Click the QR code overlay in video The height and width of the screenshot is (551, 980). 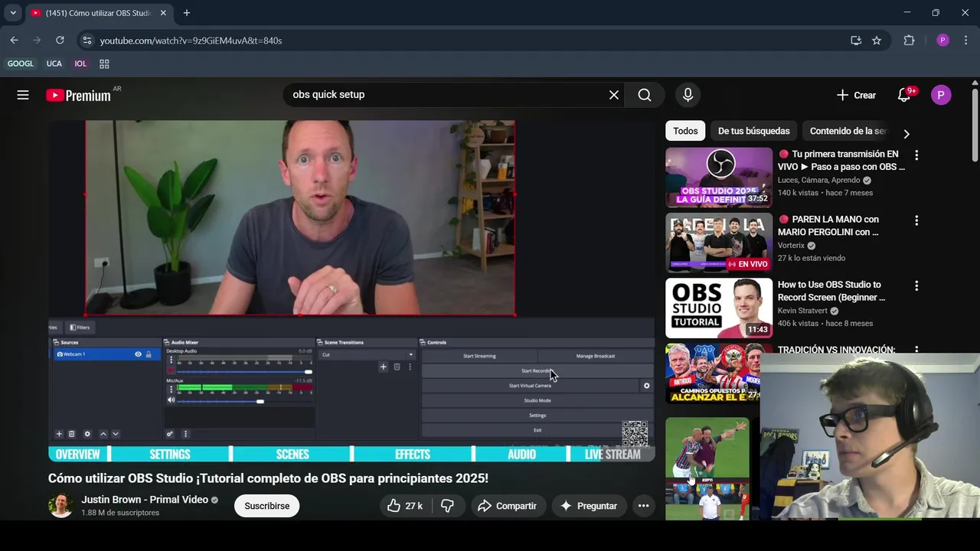(x=635, y=434)
